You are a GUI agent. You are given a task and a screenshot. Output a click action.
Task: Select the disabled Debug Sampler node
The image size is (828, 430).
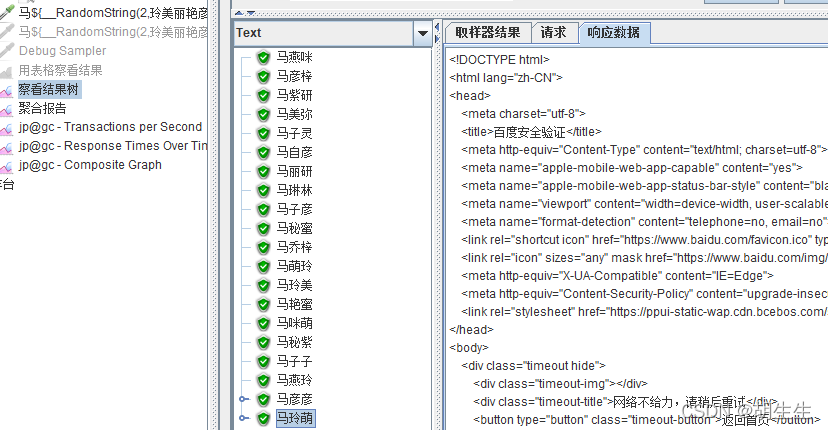point(62,51)
